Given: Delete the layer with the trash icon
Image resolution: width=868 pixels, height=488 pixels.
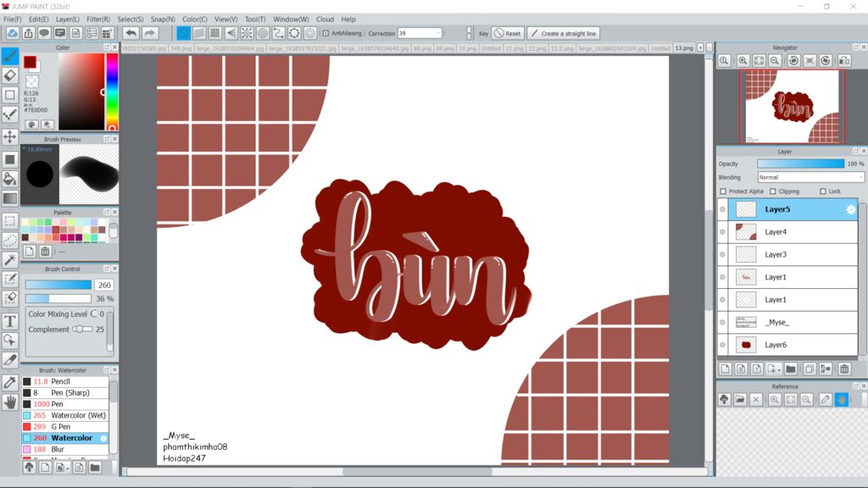Looking at the screenshot, I should pyautogui.click(x=844, y=369).
